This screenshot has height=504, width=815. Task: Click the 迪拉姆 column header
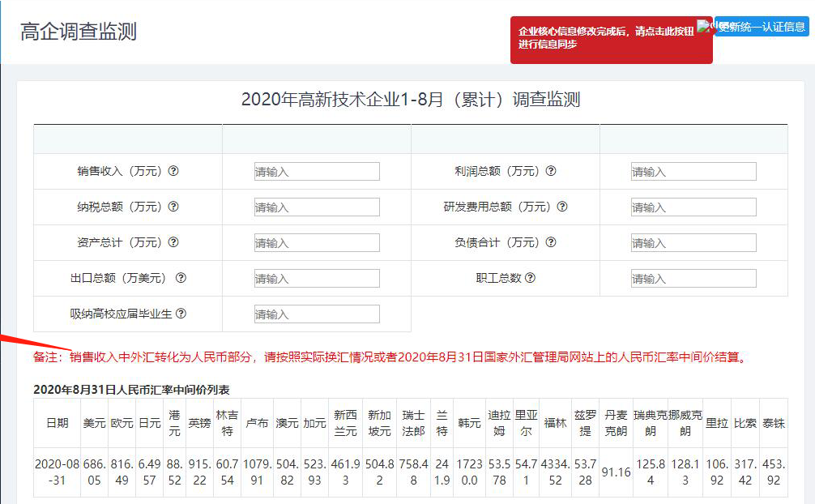click(499, 423)
